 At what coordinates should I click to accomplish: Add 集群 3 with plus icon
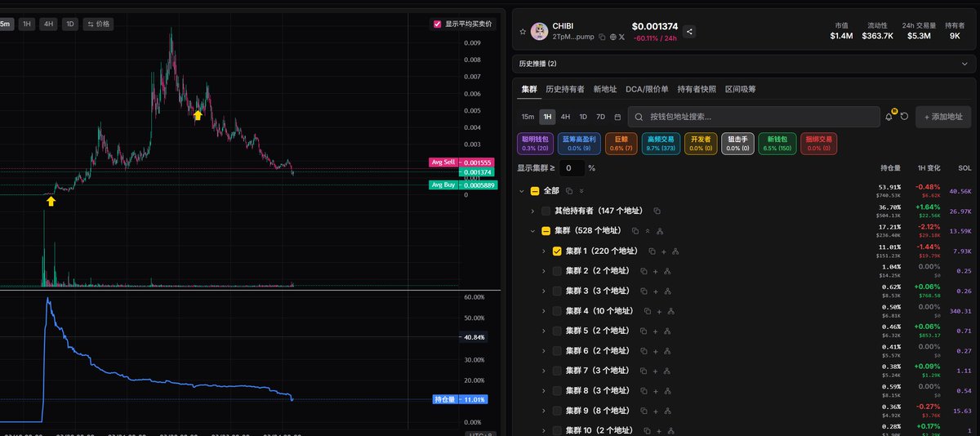pyautogui.click(x=656, y=291)
